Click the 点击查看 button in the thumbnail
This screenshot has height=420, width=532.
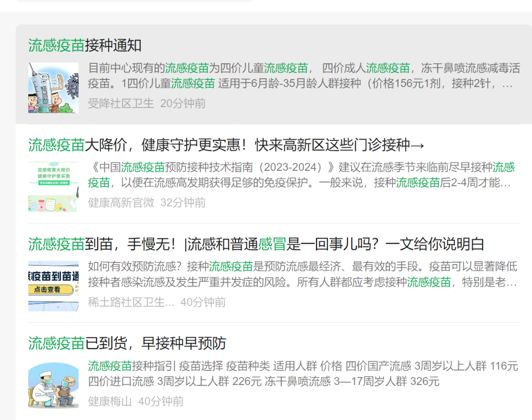(51, 289)
